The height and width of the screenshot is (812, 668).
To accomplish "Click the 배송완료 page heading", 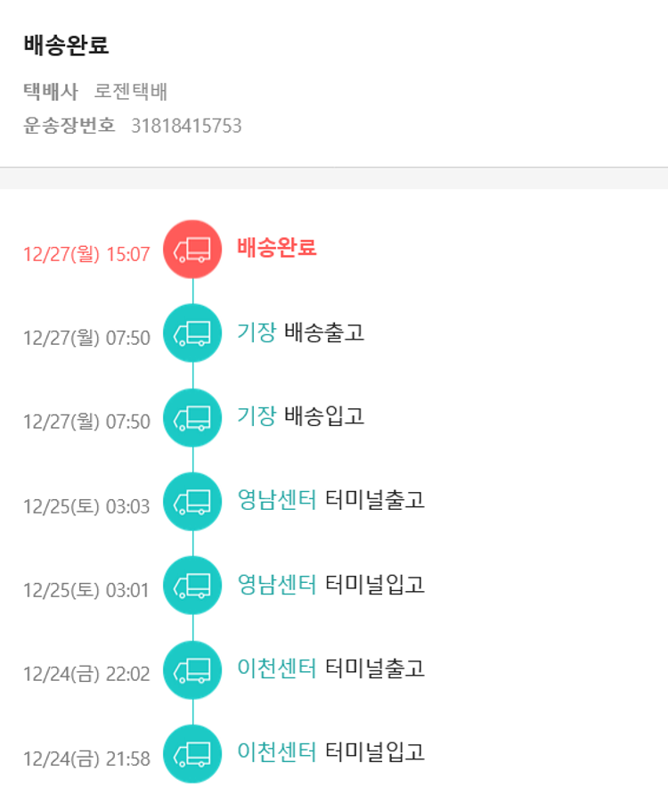I will pyautogui.click(x=67, y=46).
